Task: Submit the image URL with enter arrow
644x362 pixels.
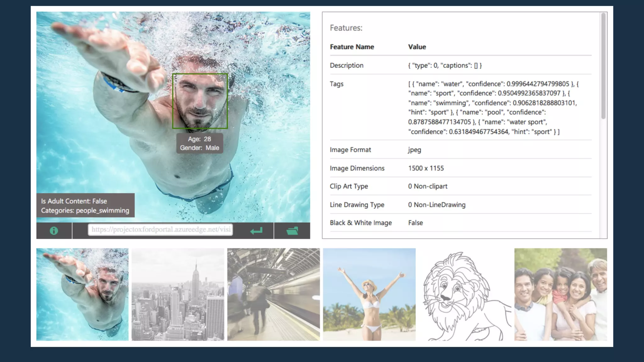Action: (256, 231)
